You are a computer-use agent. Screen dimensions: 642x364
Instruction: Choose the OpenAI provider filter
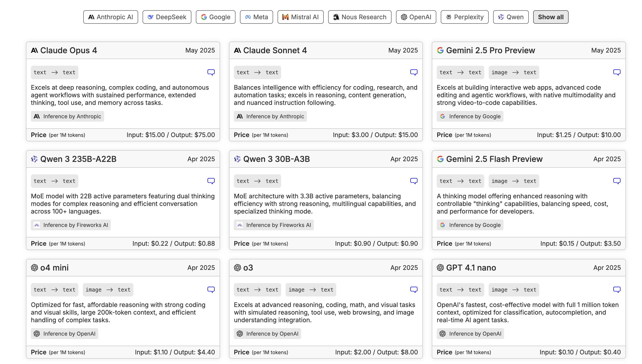coord(416,17)
